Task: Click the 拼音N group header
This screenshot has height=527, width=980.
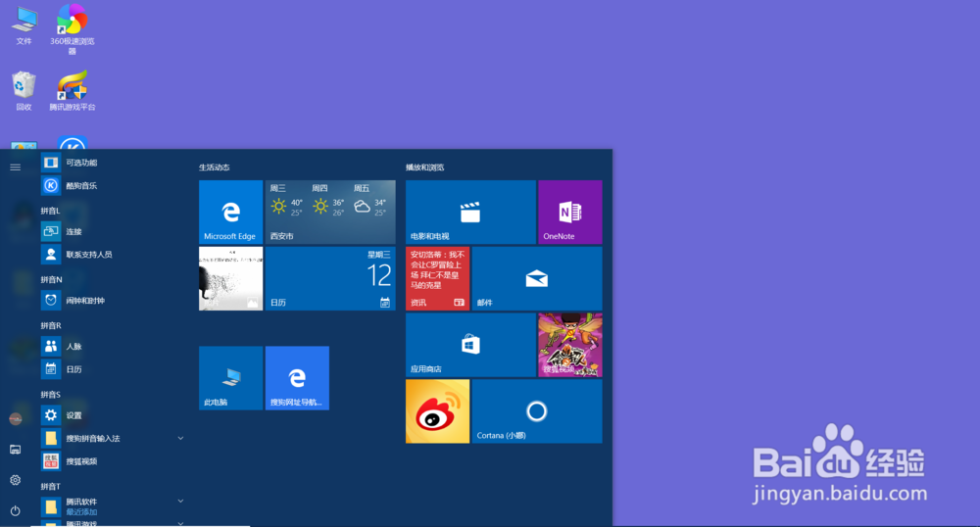Action: pos(51,280)
